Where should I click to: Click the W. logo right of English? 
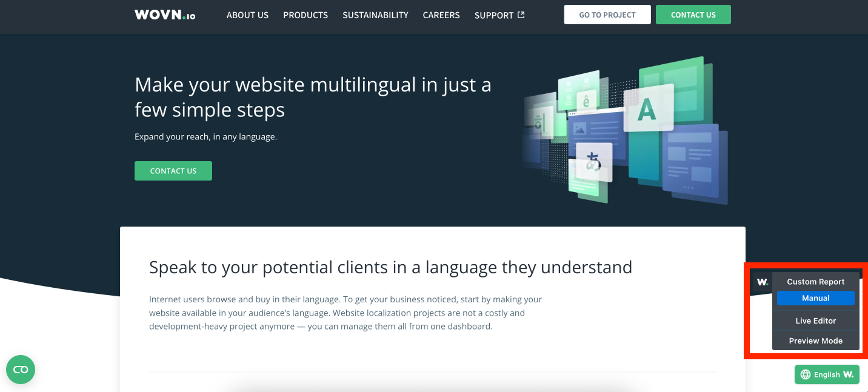tap(848, 374)
